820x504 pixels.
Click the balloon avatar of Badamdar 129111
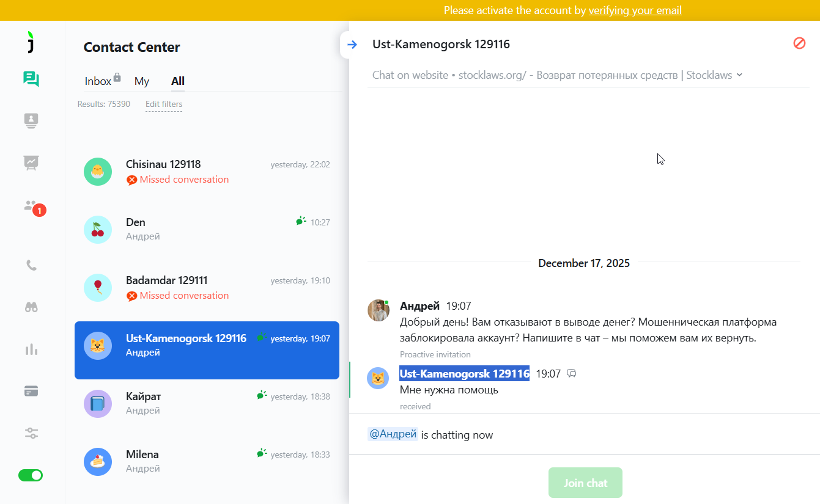[x=98, y=288]
